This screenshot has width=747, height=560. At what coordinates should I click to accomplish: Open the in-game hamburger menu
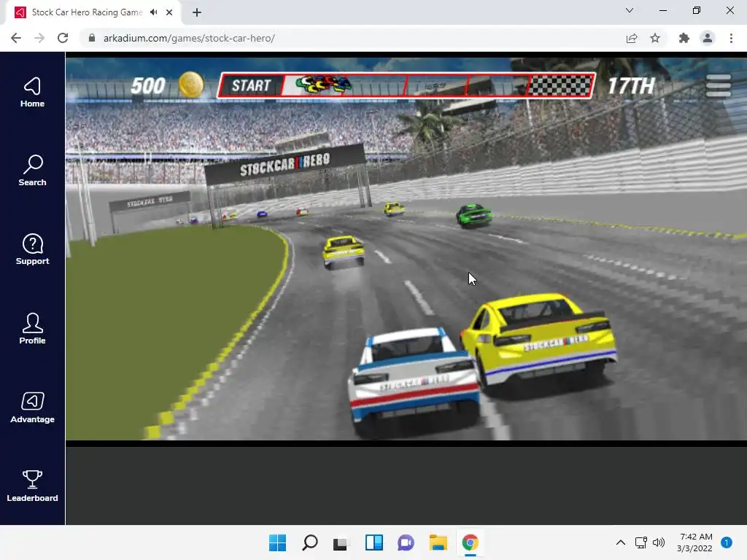pyautogui.click(x=719, y=86)
